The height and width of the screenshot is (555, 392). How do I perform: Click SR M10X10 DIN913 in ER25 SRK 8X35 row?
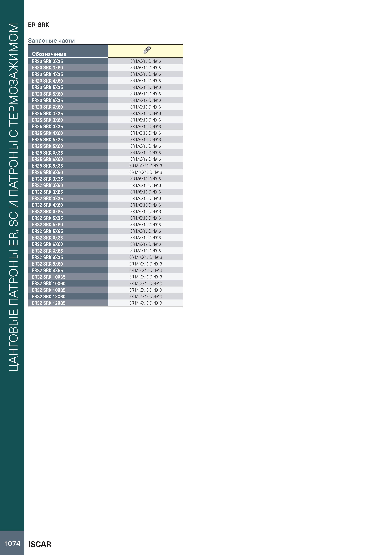[146, 166]
